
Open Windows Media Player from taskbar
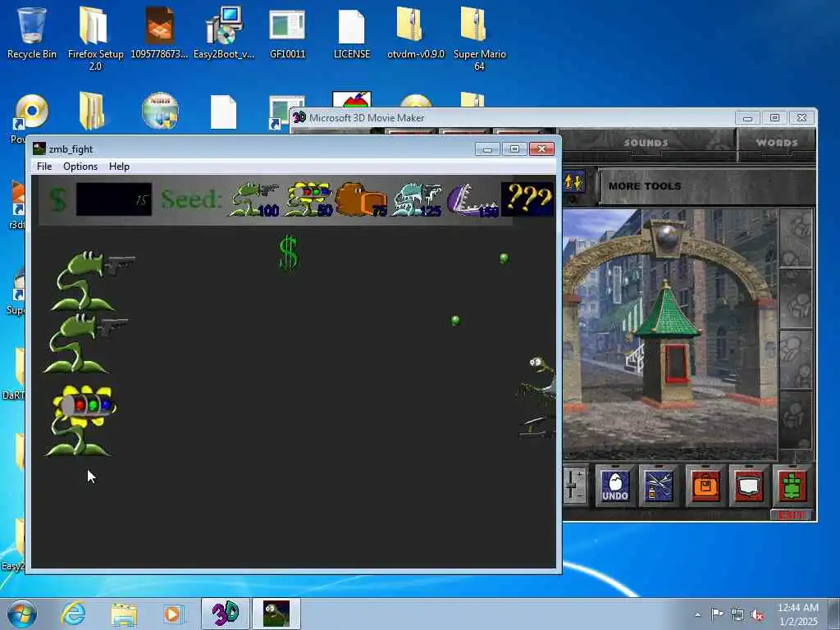coord(172,614)
